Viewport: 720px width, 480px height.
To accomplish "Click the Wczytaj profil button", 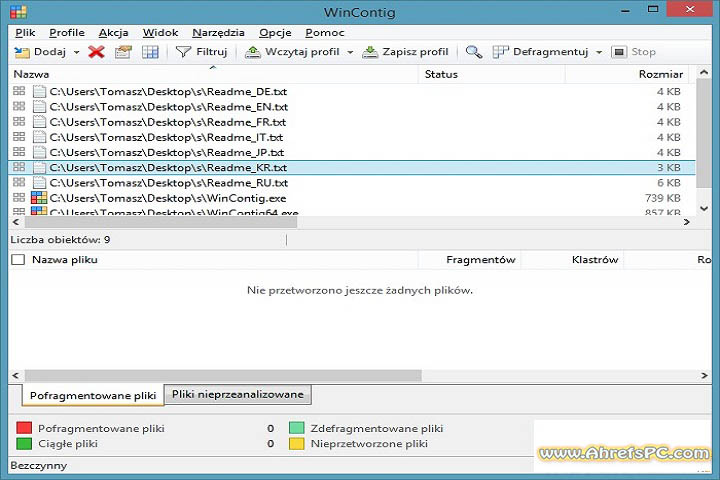I will coord(292,52).
